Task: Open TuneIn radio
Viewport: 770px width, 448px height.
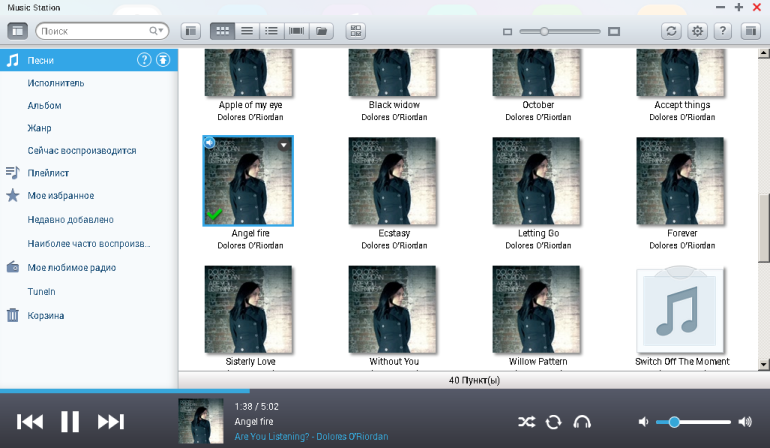Action: pyautogui.click(x=41, y=292)
